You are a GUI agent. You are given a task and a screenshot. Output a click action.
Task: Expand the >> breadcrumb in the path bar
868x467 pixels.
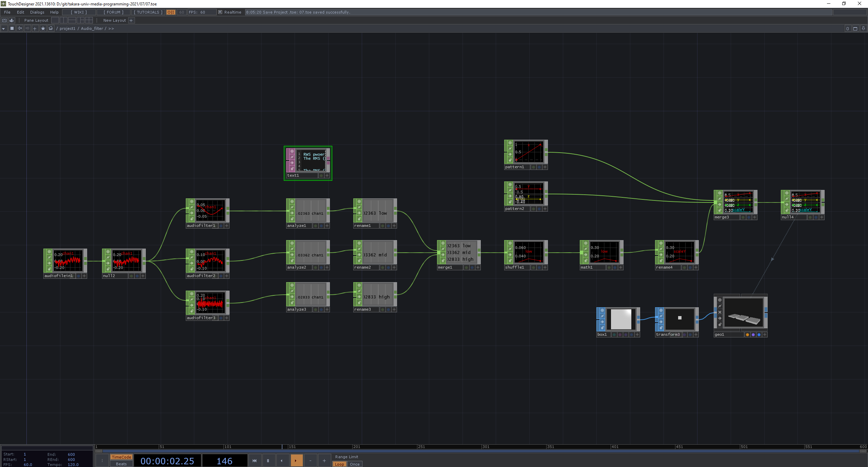(x=111, y=28)
